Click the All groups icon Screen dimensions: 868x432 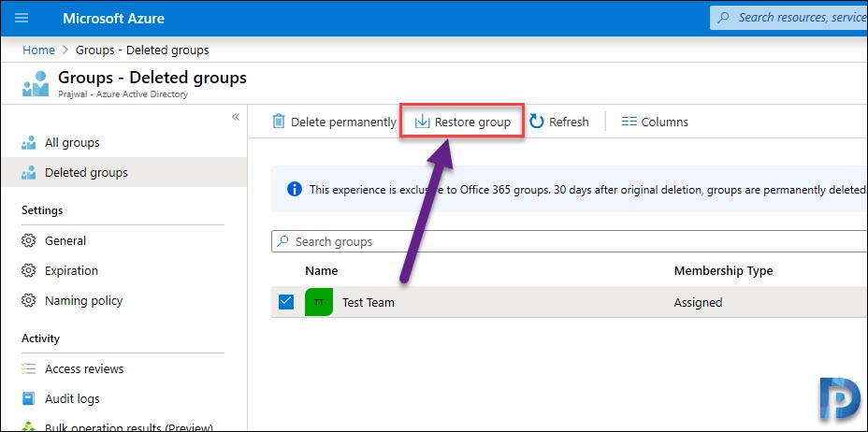(28, 143)
